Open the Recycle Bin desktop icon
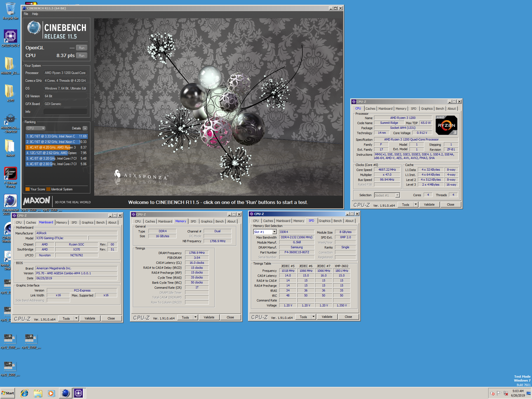Viewport: 532px width, 399px height. click(x=10, y=11)
